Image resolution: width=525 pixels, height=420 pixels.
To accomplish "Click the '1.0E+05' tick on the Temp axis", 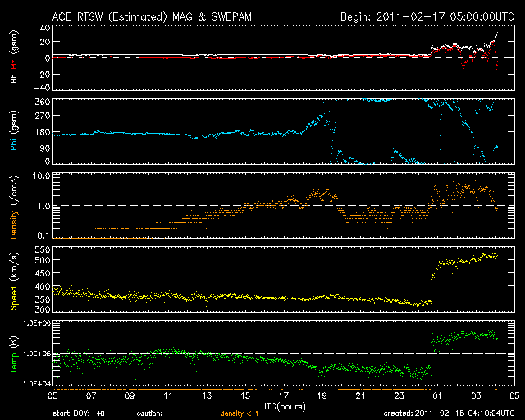I will 37,354.
